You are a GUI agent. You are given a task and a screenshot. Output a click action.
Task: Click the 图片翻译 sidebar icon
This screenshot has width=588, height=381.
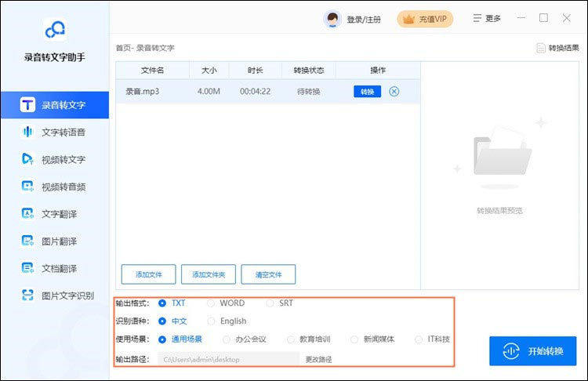click(27, 241)
